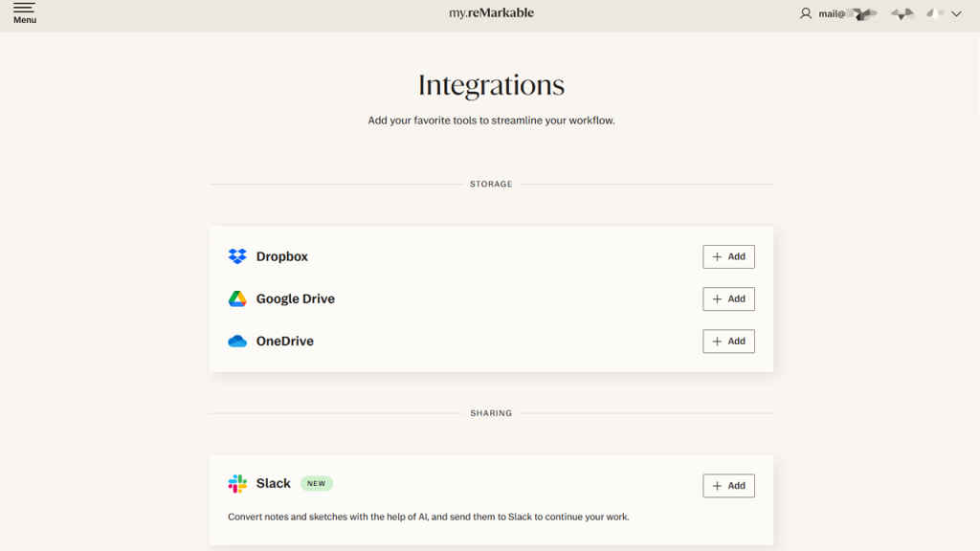
Task: Add the Dropbox integration
Action: coord(728,256)
